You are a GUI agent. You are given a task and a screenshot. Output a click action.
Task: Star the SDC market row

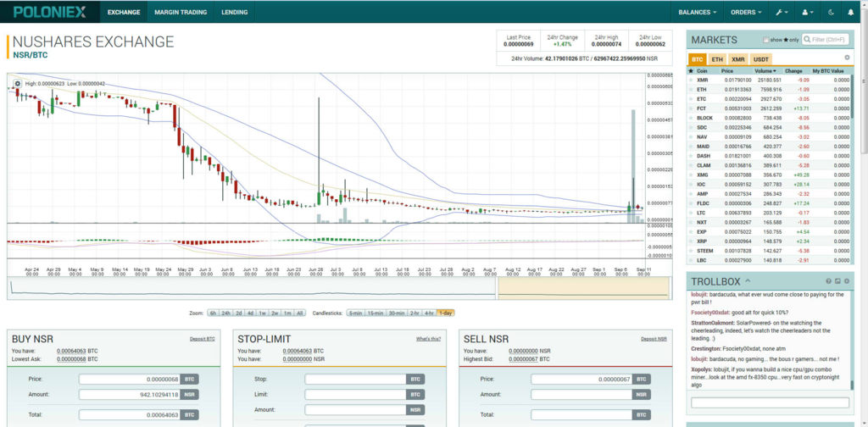[x=690, y=128]
